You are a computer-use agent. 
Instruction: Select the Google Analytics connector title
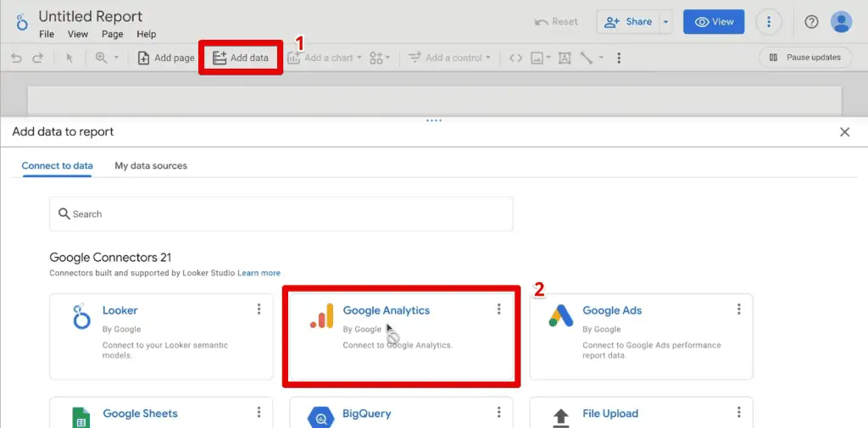tap(387, 311)
